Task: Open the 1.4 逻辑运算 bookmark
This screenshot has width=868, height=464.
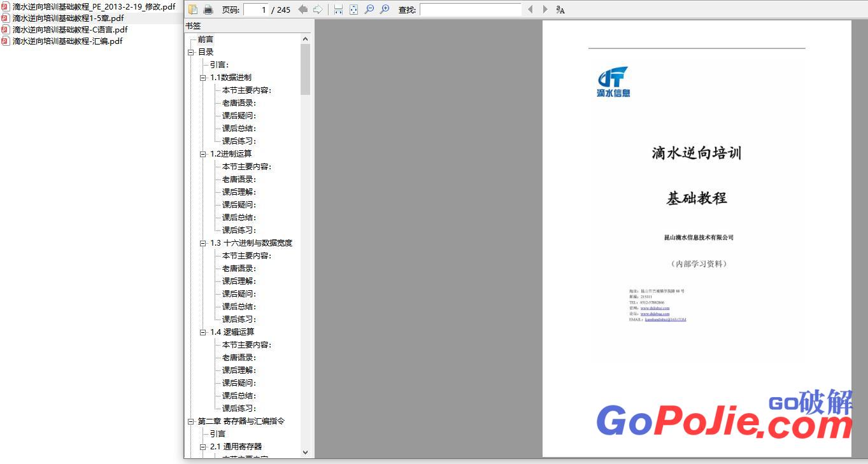Action: click(232, 332)
